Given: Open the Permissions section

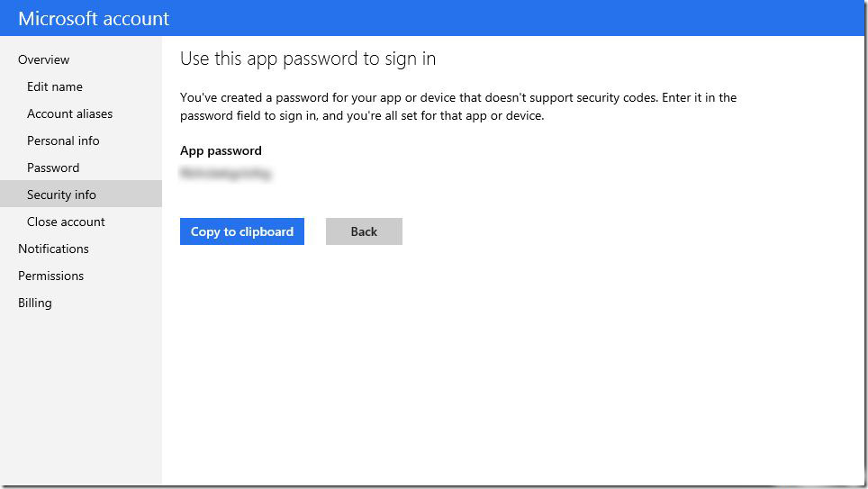Looking at the screenshot, I should coord(50,276).
